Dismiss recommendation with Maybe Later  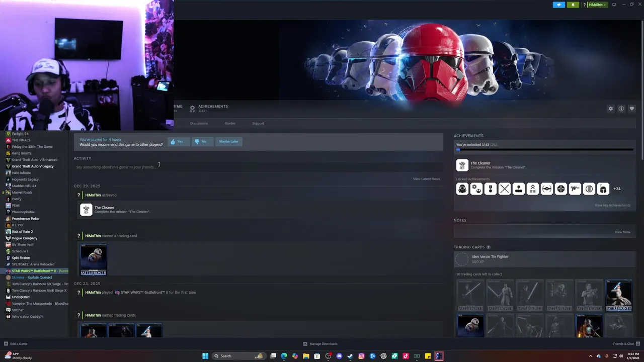point(229,142)
